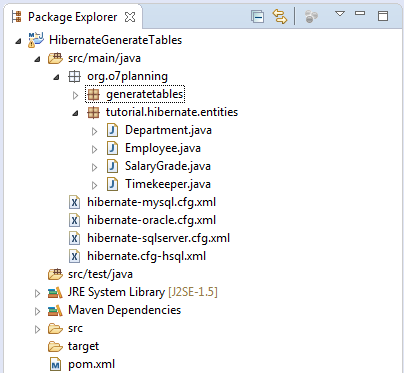
Task: Click the Employee.java file icon
Action: tap(112, 148)
